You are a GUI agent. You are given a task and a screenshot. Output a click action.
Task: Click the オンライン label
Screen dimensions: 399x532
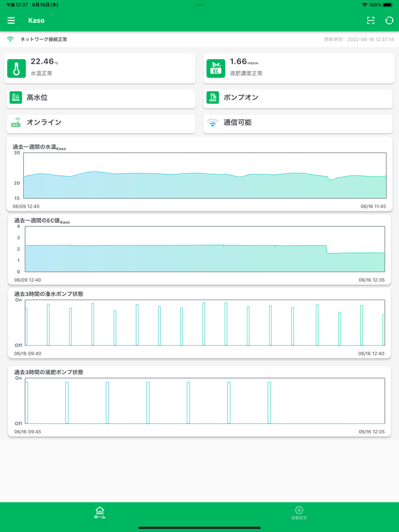(x=44, y=122)
